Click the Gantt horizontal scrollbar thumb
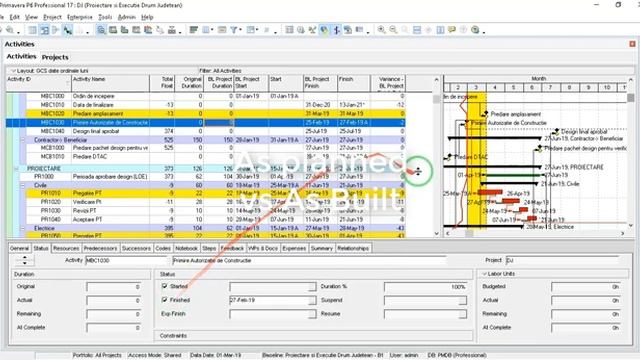This screenshot has width=640, height=360. 469,233
